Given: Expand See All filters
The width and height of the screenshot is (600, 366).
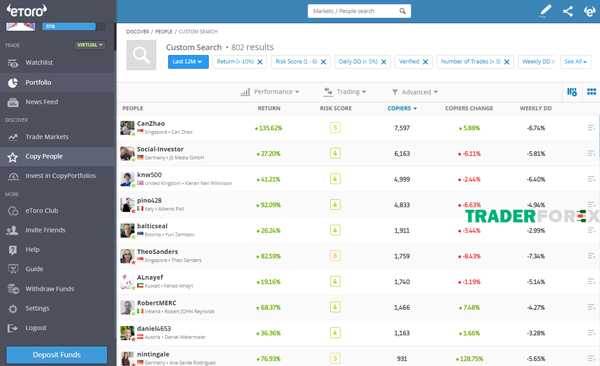Looking at the screenshot, I should tap(576, 62).
